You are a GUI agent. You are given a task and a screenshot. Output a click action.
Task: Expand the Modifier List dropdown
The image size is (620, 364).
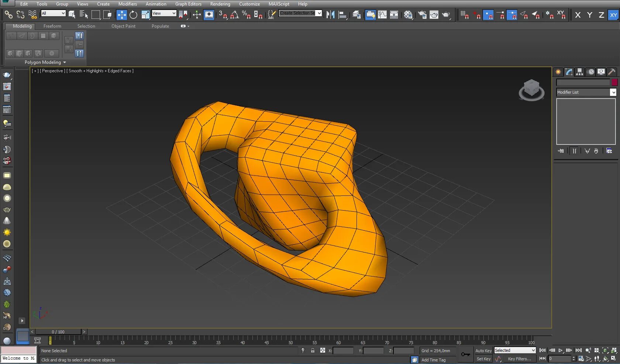[x=613, y=92]
